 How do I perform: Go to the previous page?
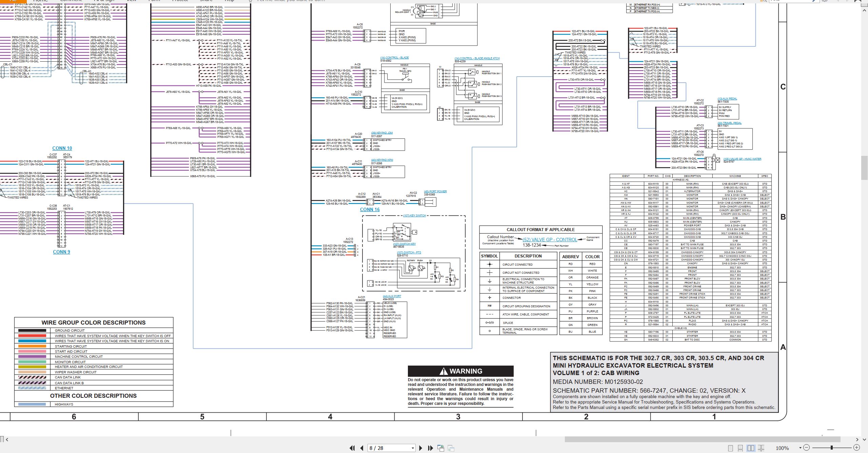(x=362, y=448)
